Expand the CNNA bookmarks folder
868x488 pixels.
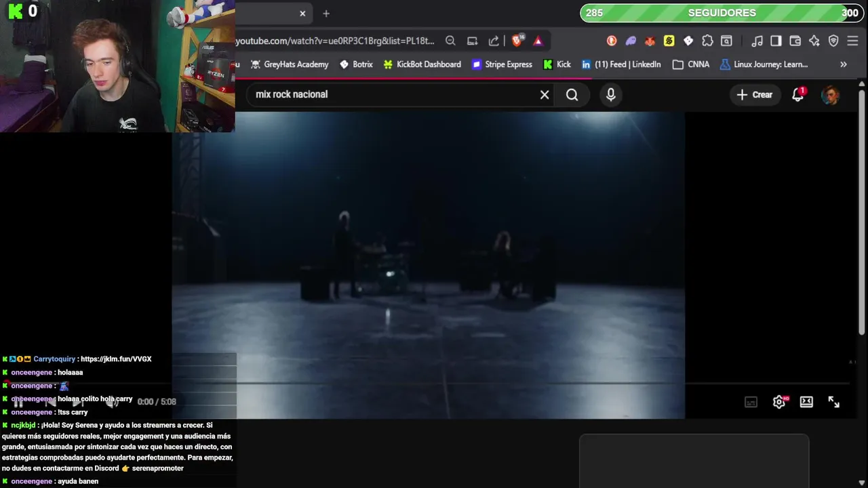[x=691, y=64]
